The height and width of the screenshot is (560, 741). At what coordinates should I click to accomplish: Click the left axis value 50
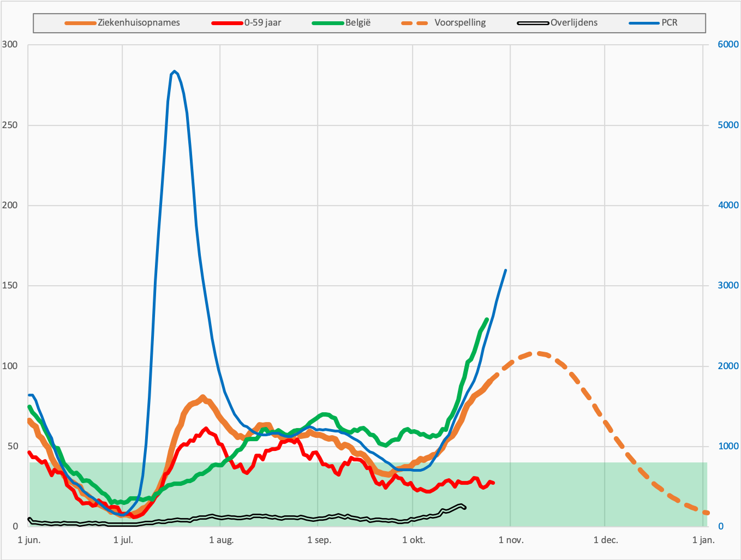point(12,446)
